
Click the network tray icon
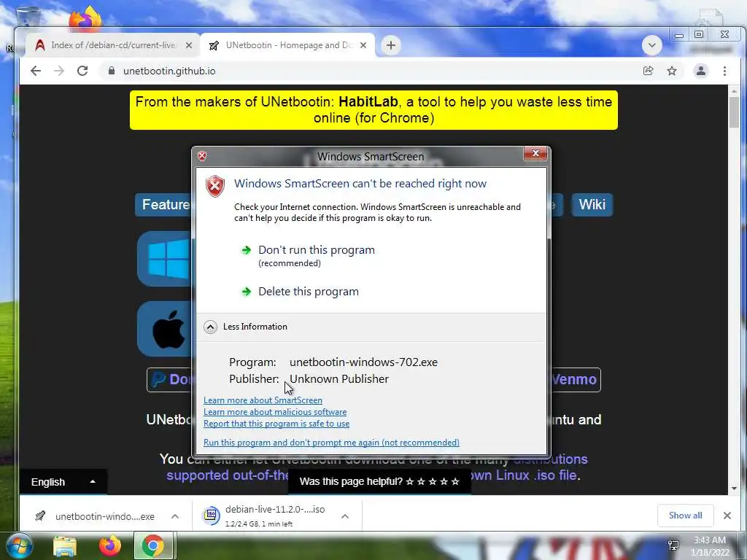pos(673,545)
